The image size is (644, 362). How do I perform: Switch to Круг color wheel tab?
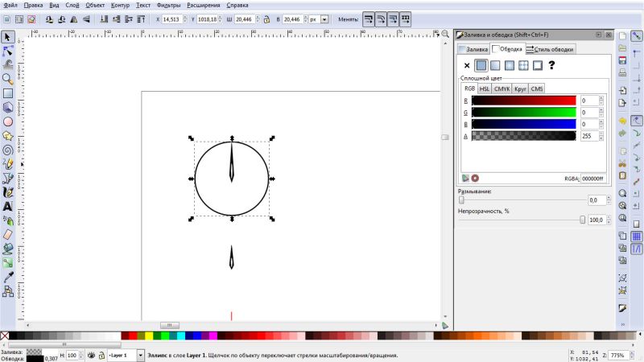point(520,88)
